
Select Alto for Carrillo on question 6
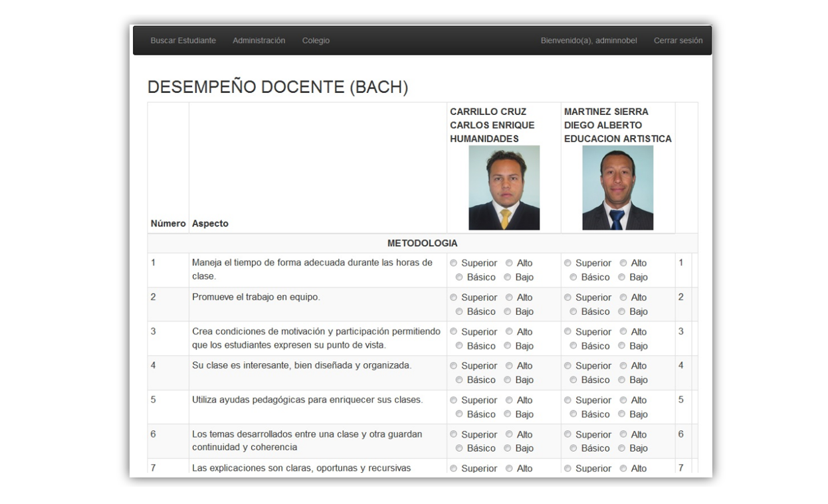[509, 435]
